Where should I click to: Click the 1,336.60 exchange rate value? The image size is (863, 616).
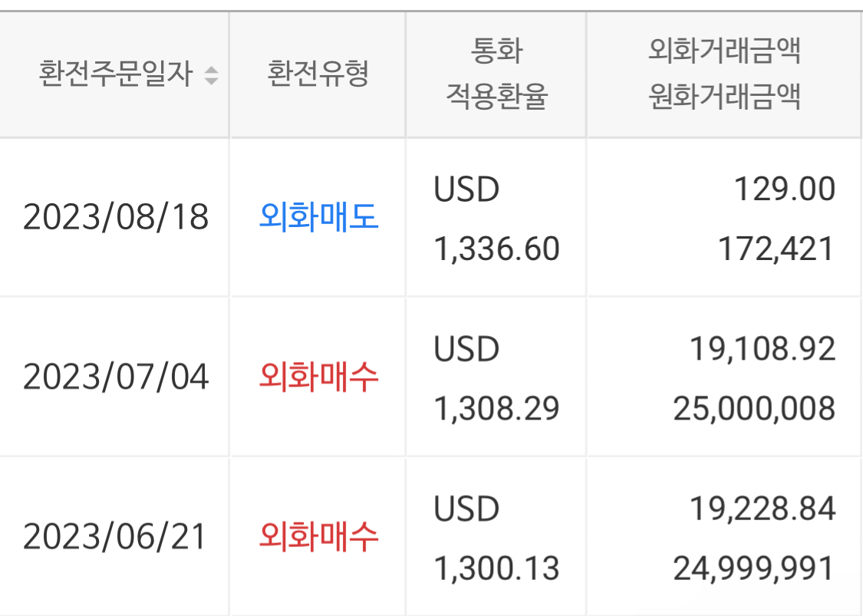tap(496, 249)
